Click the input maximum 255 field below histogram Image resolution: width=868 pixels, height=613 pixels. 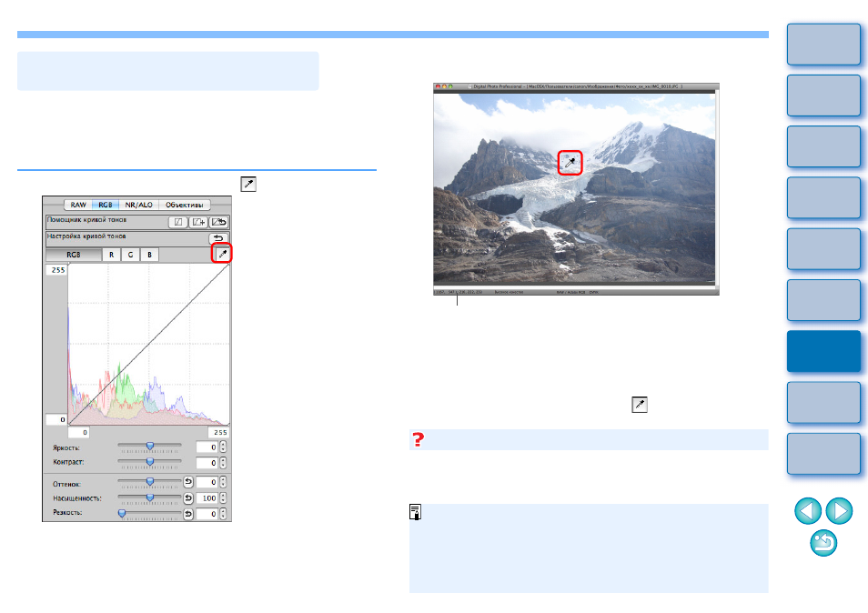tap(218, 432)
